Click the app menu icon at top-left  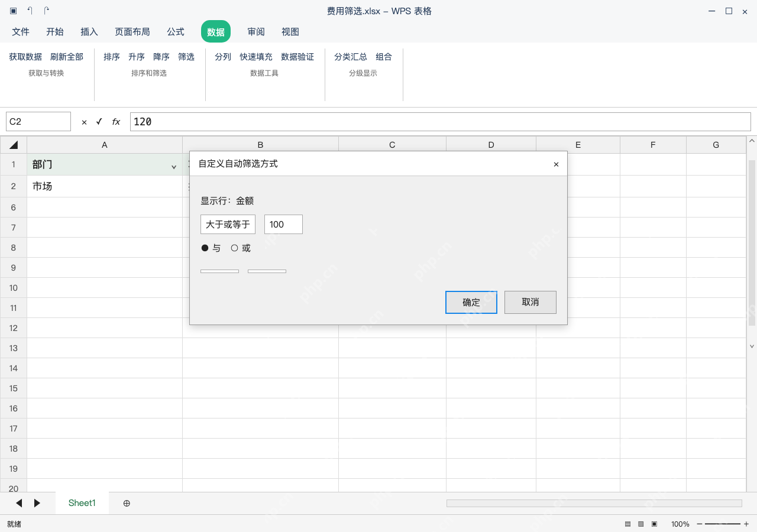(13, 11)
